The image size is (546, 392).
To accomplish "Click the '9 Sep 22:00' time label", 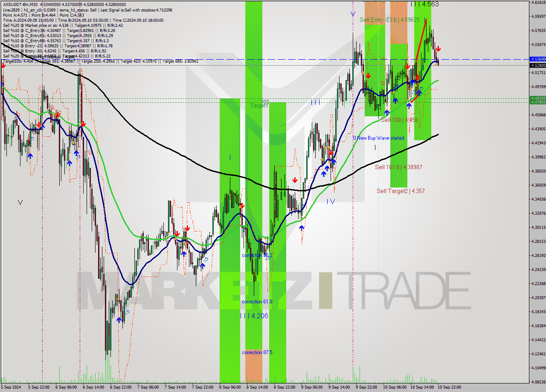I will click(x=366, y=387).
